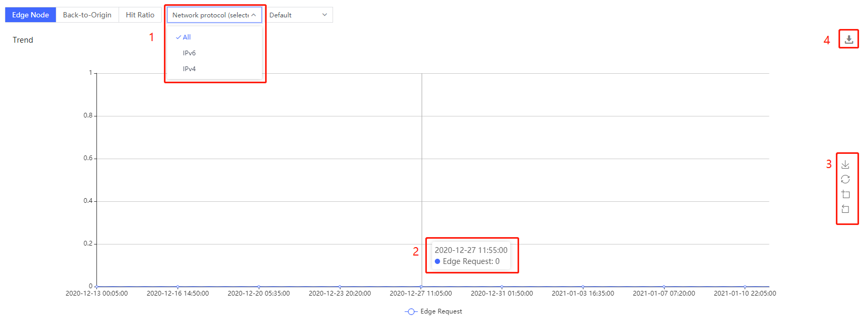Save the chart as an image

pyautogui.click(x=845, y=165)
